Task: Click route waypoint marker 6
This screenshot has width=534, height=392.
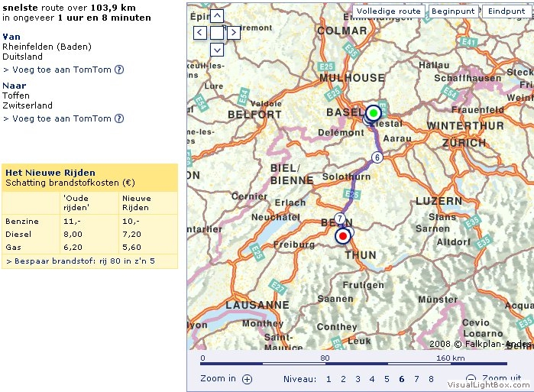Action: (x=377, y=157)
